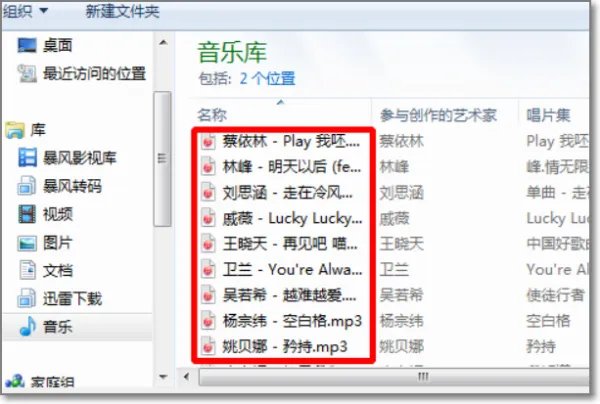Click artist cell 王晓天
The image size is (600, 404).
coord(401,244)
